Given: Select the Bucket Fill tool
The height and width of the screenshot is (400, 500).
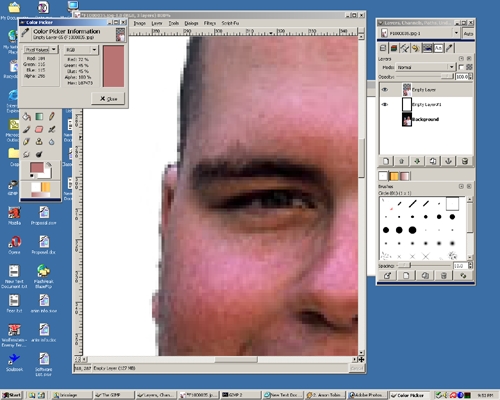Looking at the screenshot, I should [x=27, y=117].
